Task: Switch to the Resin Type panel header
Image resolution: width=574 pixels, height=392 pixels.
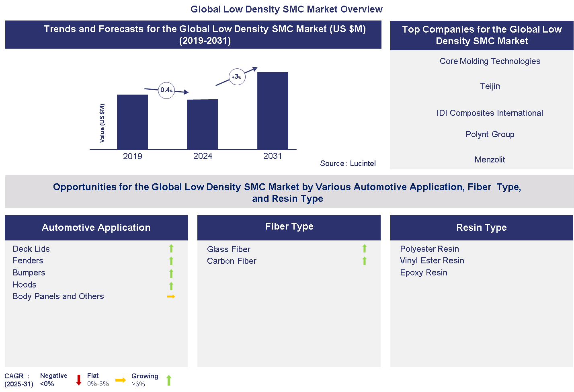Action: coord(481,228)
